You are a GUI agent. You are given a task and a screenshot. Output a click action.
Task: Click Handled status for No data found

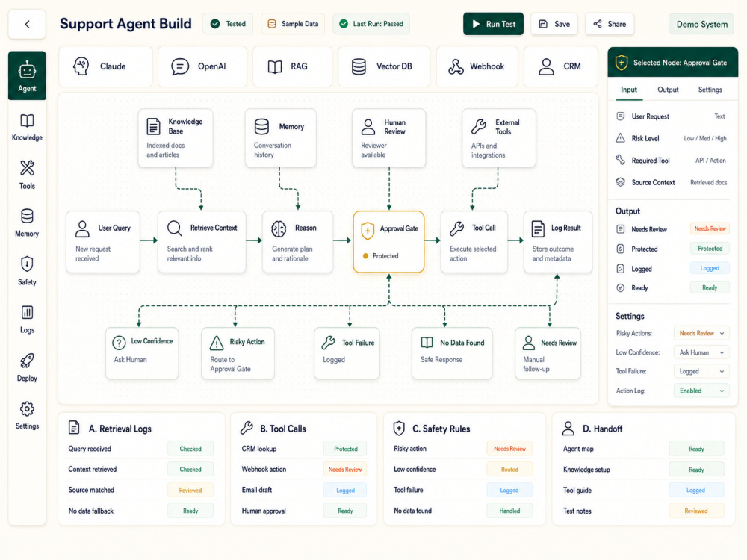pyautogui.click(x=509, y=511)
